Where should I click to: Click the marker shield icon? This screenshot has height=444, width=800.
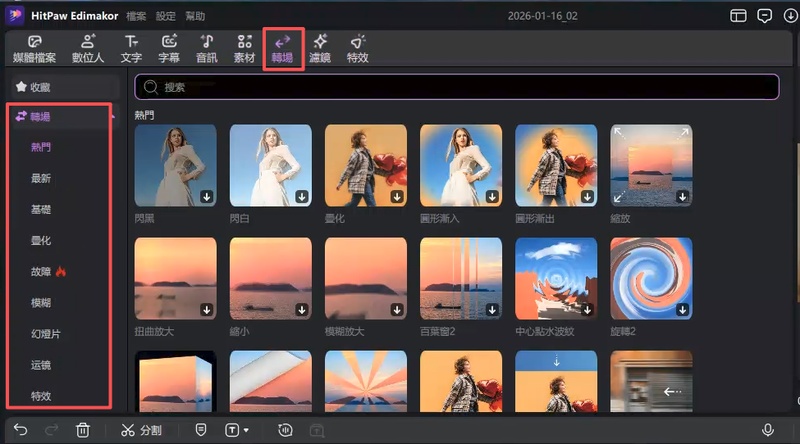pos(201,430)
